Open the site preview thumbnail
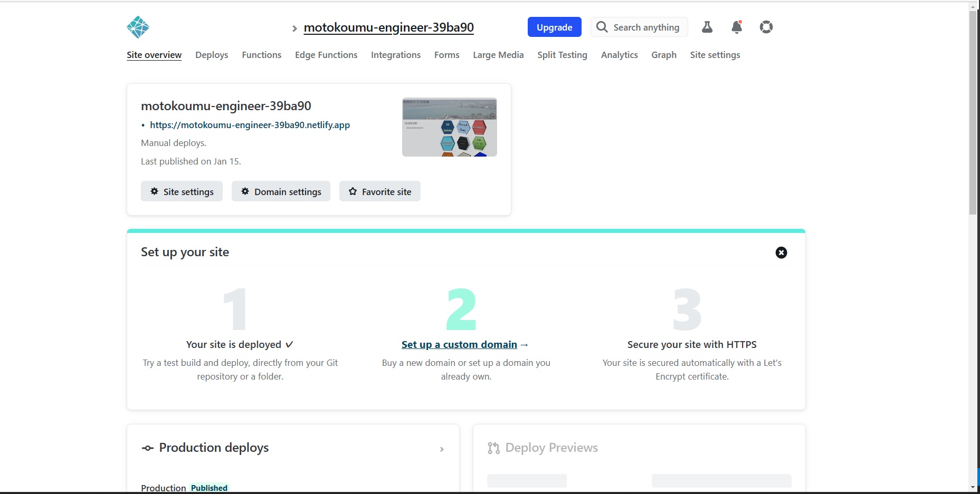Screen dimensions: 980x494 coord(449,127)
